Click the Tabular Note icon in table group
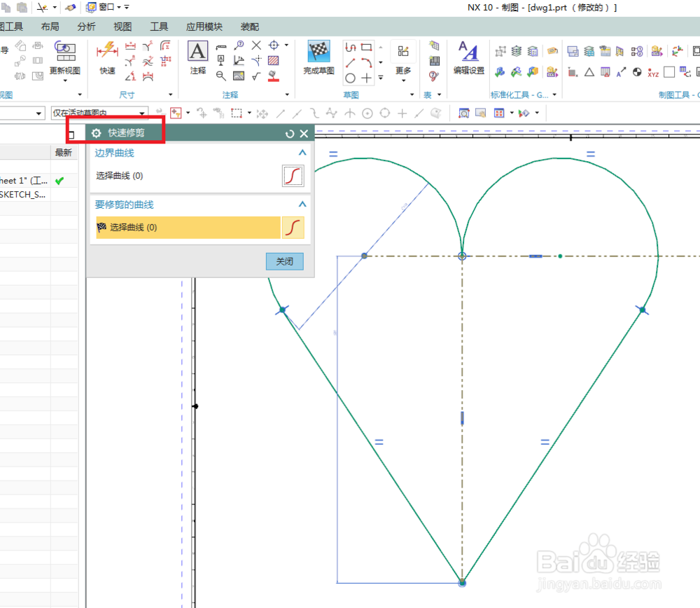700x608 pixels. 434,46
